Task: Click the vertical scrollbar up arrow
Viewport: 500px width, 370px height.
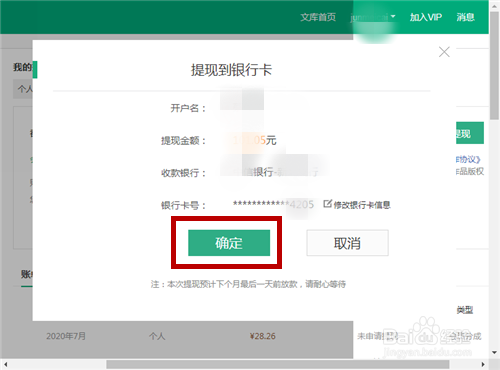Action: pyautogui.click(x=494, y=6)
